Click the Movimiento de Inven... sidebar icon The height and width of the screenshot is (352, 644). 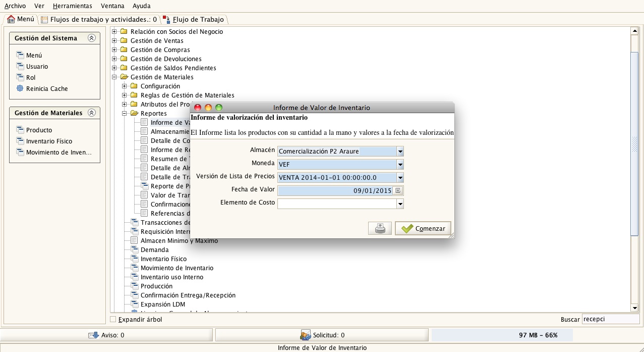click(x=20, y=152)
